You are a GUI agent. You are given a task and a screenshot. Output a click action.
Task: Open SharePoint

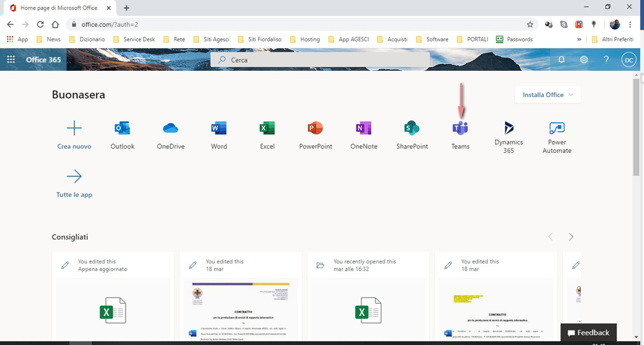412,136
